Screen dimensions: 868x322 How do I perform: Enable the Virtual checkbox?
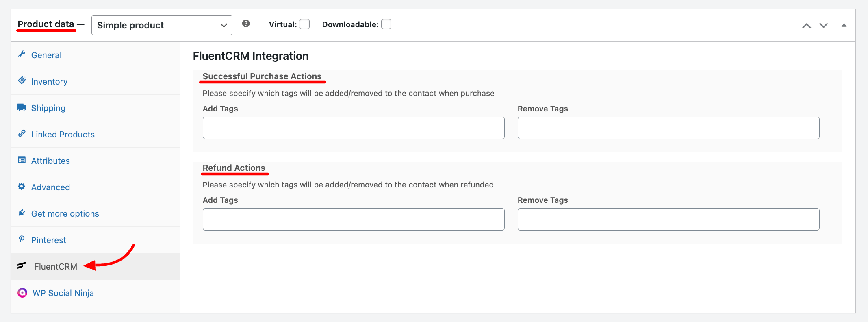coord(304,24)
